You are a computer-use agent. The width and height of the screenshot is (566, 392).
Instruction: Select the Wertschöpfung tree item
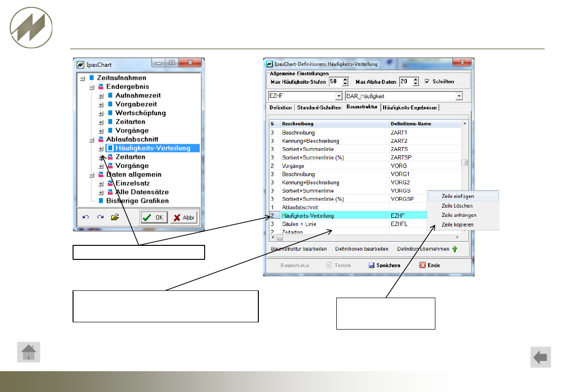tap(140, 113)
